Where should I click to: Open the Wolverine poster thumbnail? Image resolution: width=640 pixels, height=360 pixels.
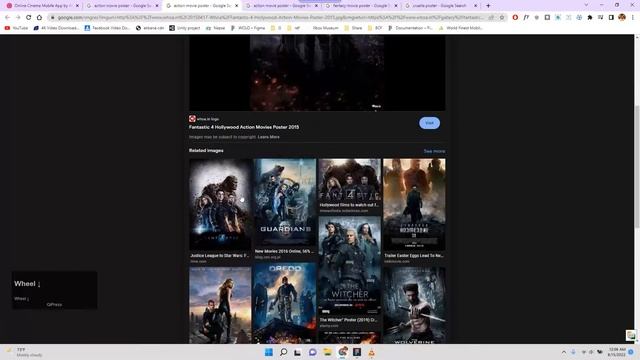(x=414, y=306)
